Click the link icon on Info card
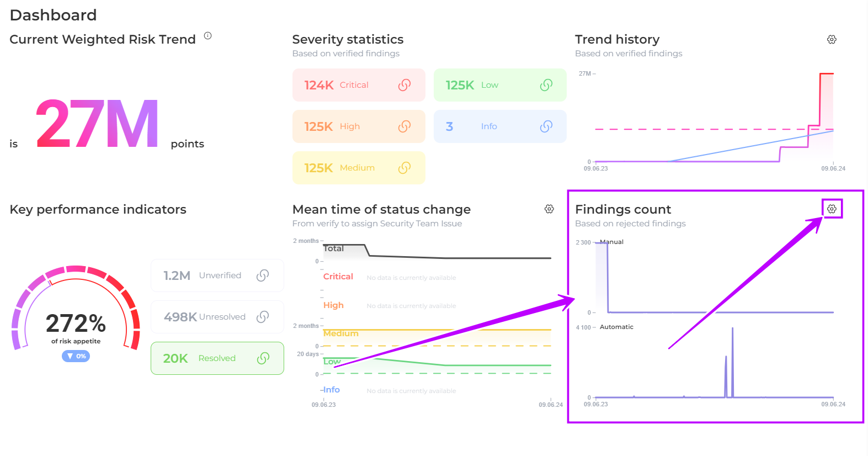Viewport: 868px width, 456px height. coord(546,126)
